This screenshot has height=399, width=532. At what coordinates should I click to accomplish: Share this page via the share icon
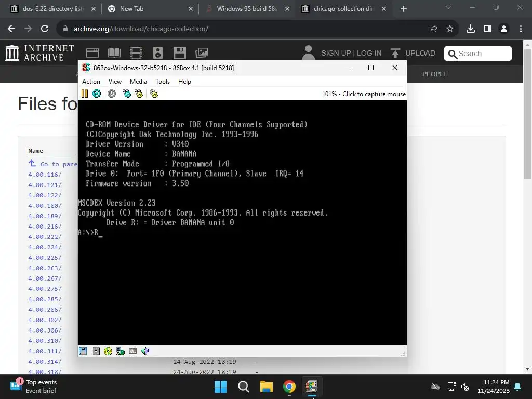(433, 29)
